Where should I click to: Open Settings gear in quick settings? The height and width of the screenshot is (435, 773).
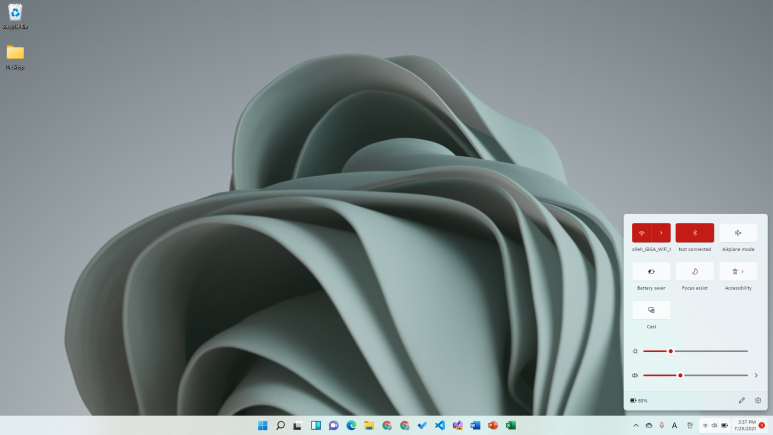coord(758,400)
